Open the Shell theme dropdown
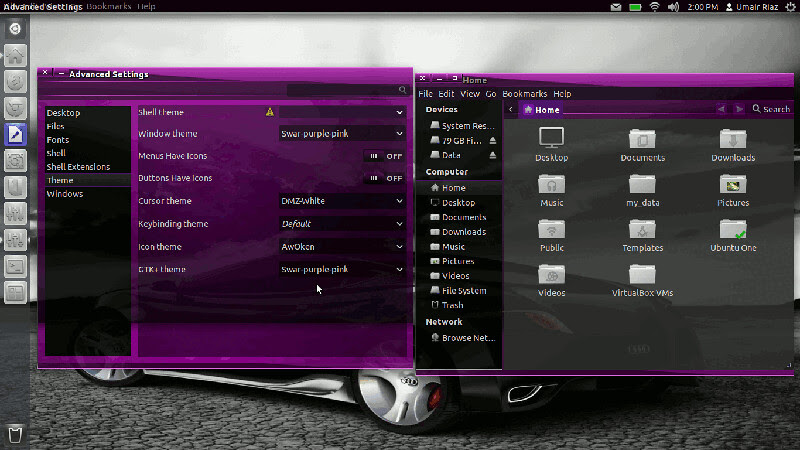The width and height of the screenshot is (800, 450). coord(342,112)
